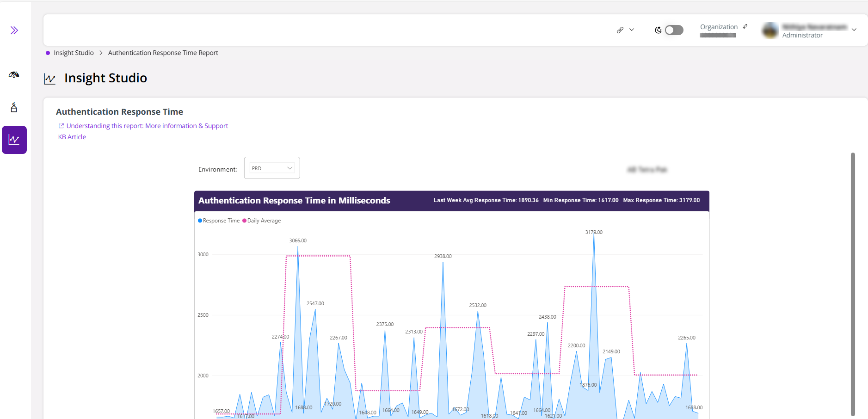Toggle the dark mode switch
Viewport: 868px width, 419px height.
(x=674, y=30)
